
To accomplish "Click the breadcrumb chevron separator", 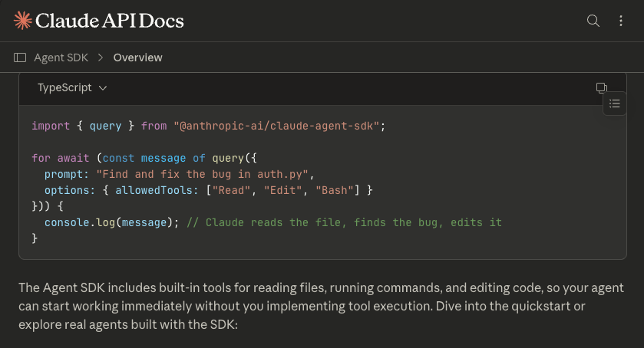I will click(x=101, y=57).
